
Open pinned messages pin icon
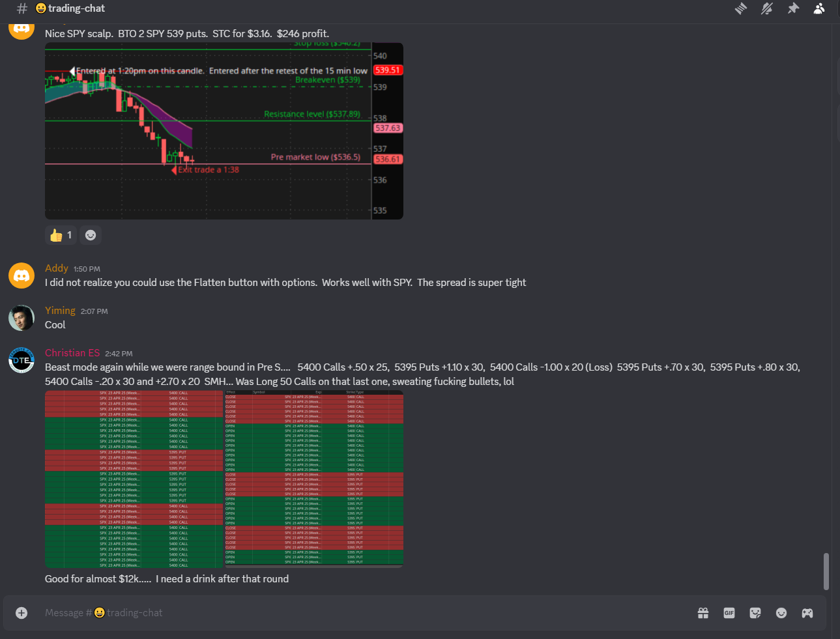[793, 8]
